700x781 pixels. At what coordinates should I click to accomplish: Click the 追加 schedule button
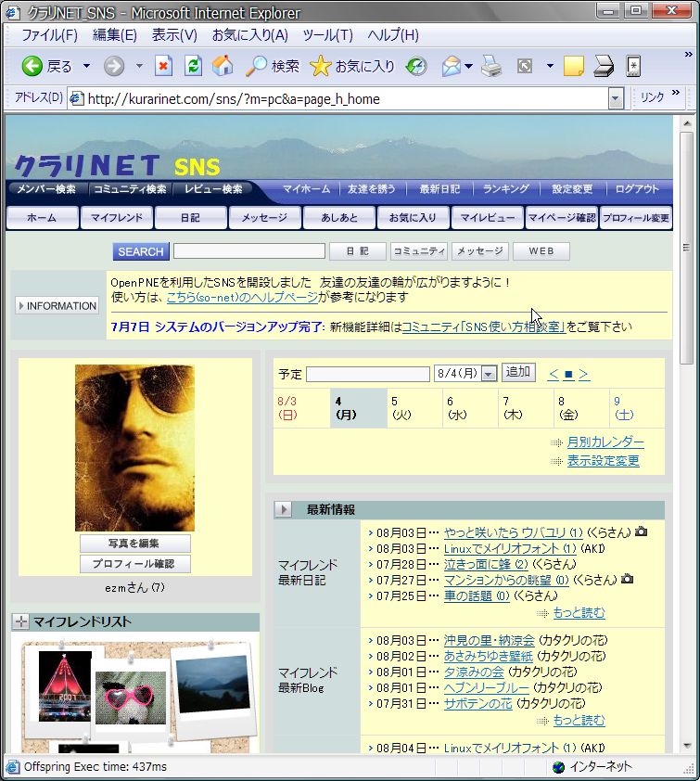click(x=518, y=372)
